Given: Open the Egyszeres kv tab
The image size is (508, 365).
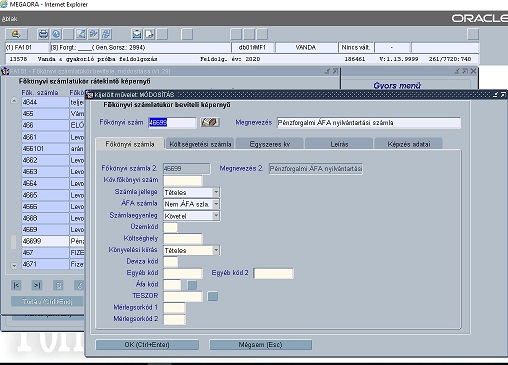Looking at the screenshot, I should 270,144.
